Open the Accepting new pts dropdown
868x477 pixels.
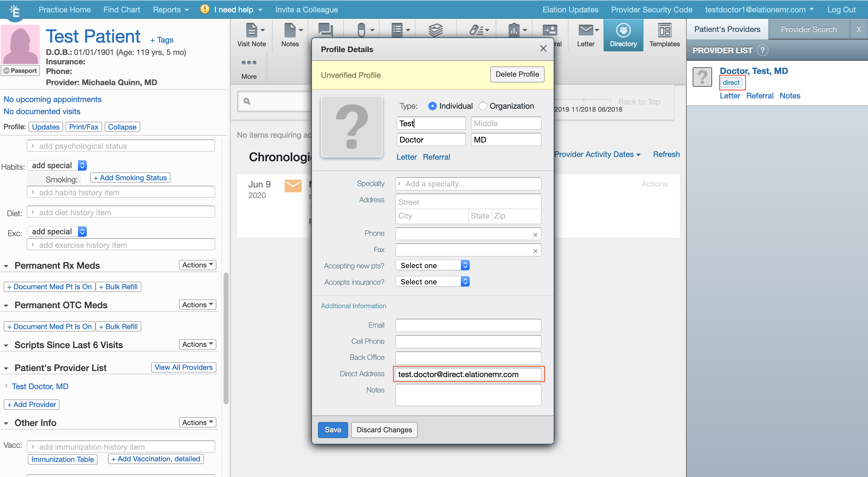coord(432,266)
